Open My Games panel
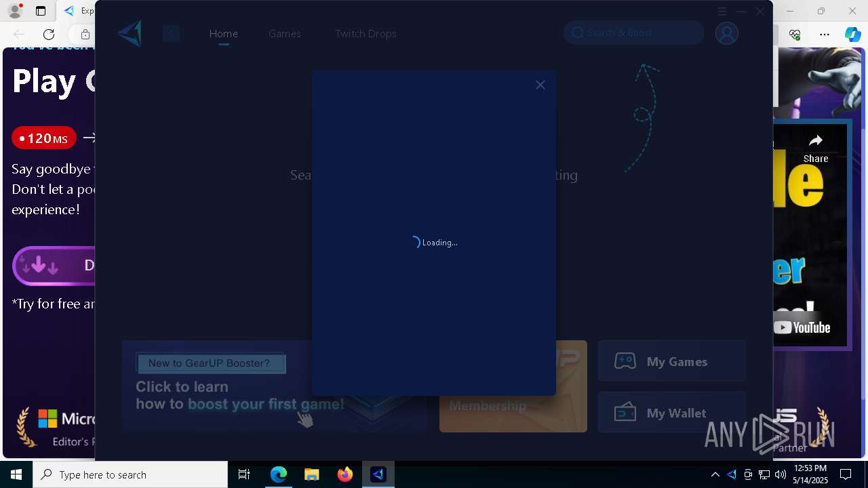Image resolution: width=868 pixels, height=488 pixels. pos(671,361)
